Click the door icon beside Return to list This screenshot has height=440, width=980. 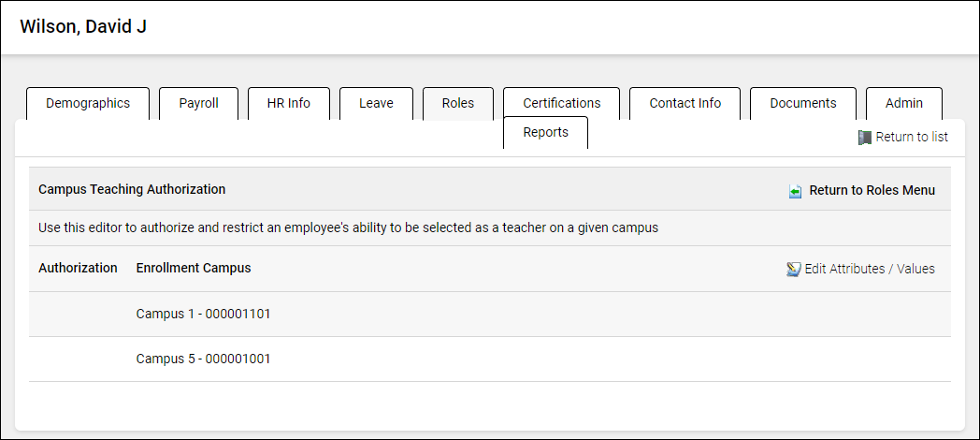click(x=865, y=138)
